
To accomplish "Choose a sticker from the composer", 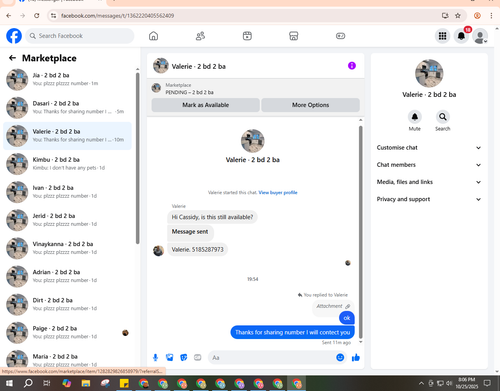I will click(x=184, y=358).
